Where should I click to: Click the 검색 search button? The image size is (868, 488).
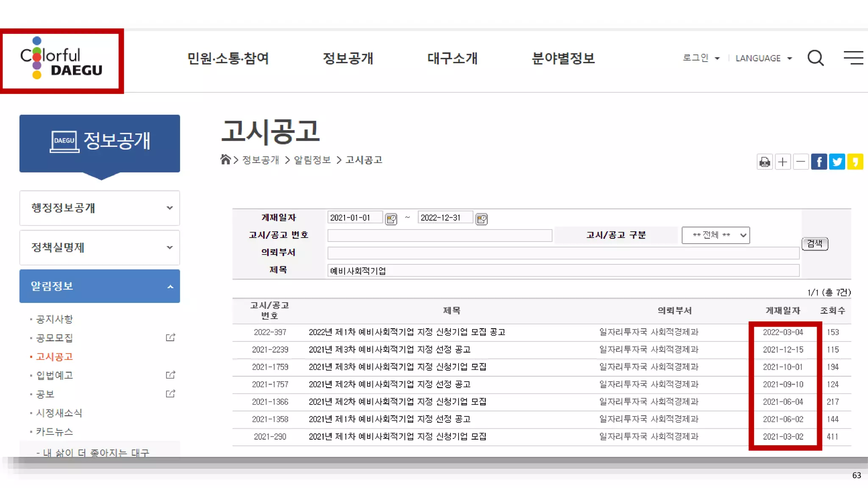coord(815,244)
